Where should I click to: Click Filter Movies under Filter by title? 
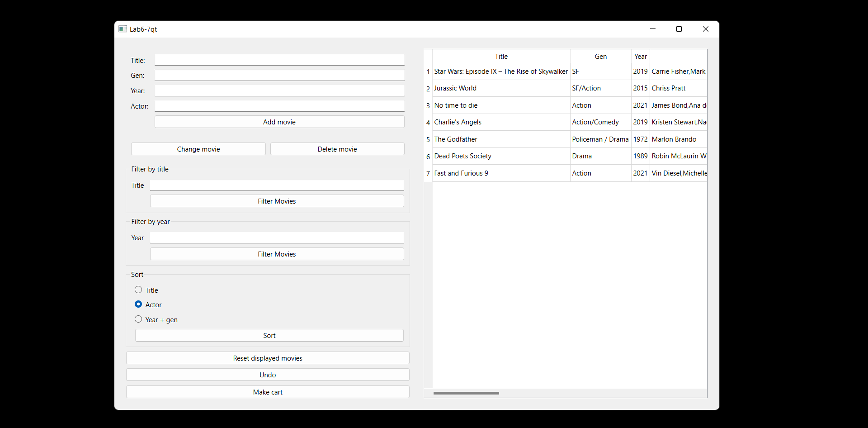[x=277, y=201]
